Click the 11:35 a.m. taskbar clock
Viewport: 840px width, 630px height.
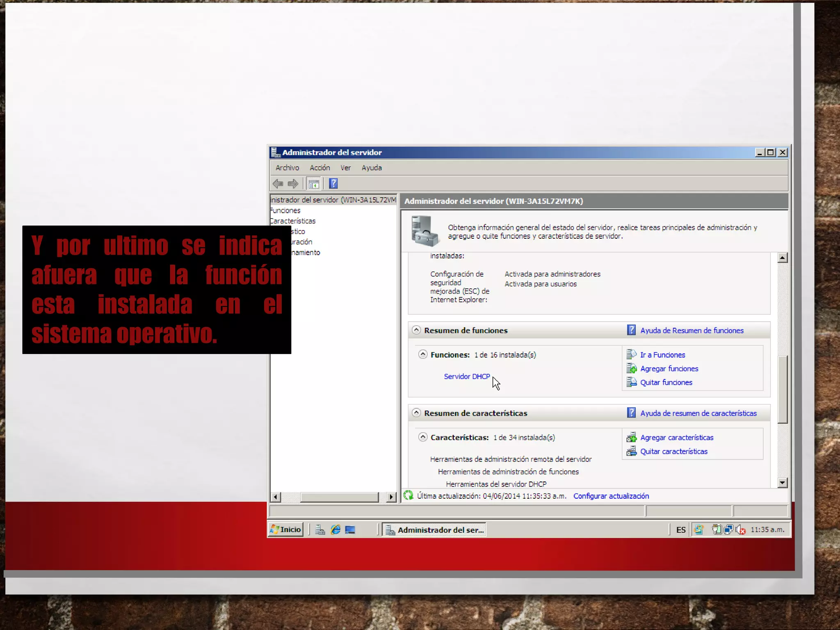coord(767,530)
